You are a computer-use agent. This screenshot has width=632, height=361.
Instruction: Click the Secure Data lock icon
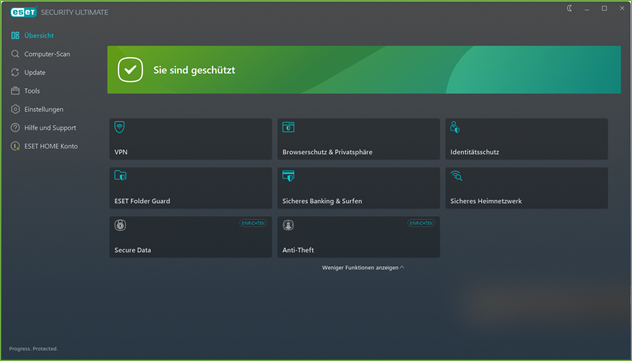120,225
